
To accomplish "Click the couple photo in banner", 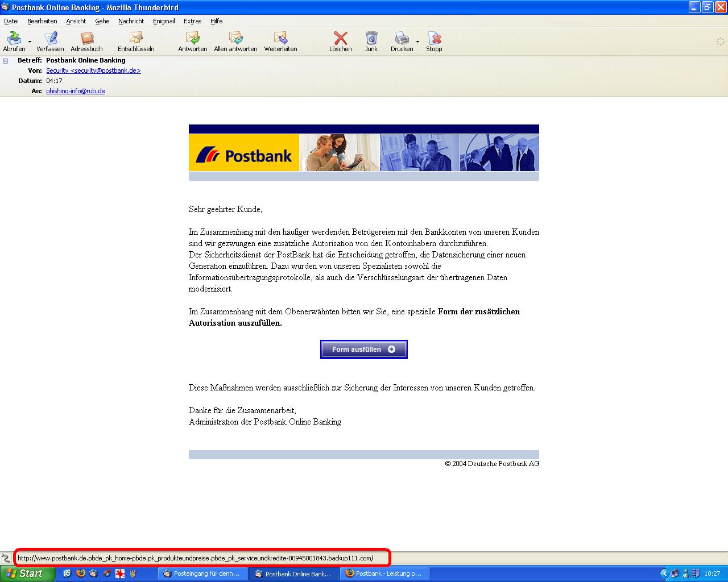I will (340, 153).
